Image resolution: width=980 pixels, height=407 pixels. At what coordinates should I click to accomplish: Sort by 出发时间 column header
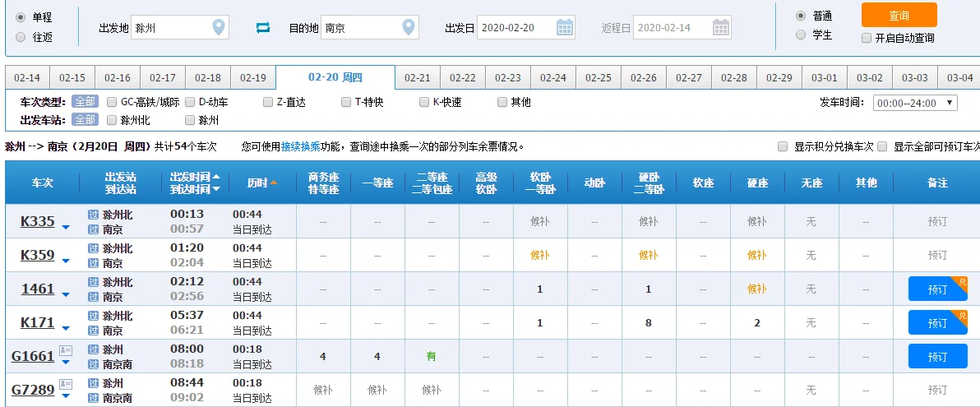click(195, 177)
